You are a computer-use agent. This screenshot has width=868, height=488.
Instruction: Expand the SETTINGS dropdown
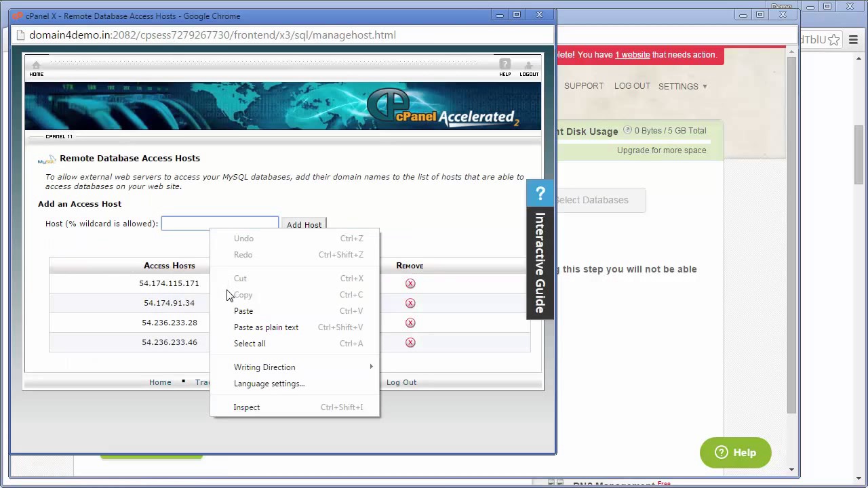click(x=683, y=87)
